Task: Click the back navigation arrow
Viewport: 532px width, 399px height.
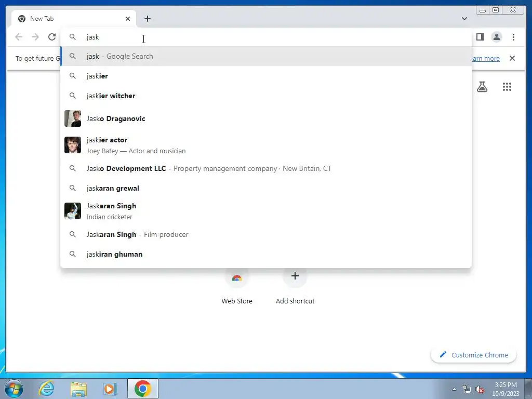Action: 19,37
